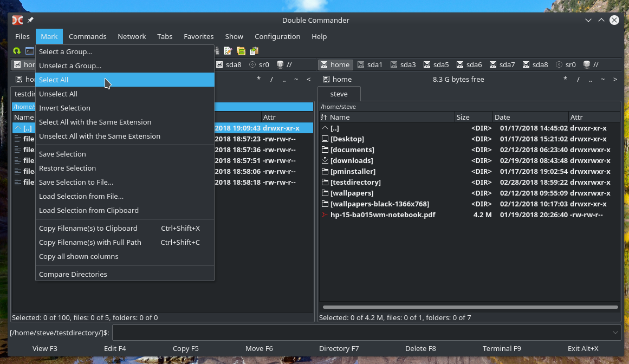Click the clipboard paste toolbar icon
The height and width of the screenshot is (364, 629).
[x=254, y=51]
